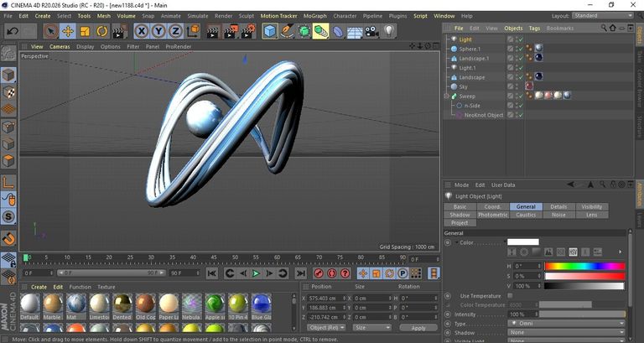
Task: Open material manager Texture menu
Action: coord(106,287)
